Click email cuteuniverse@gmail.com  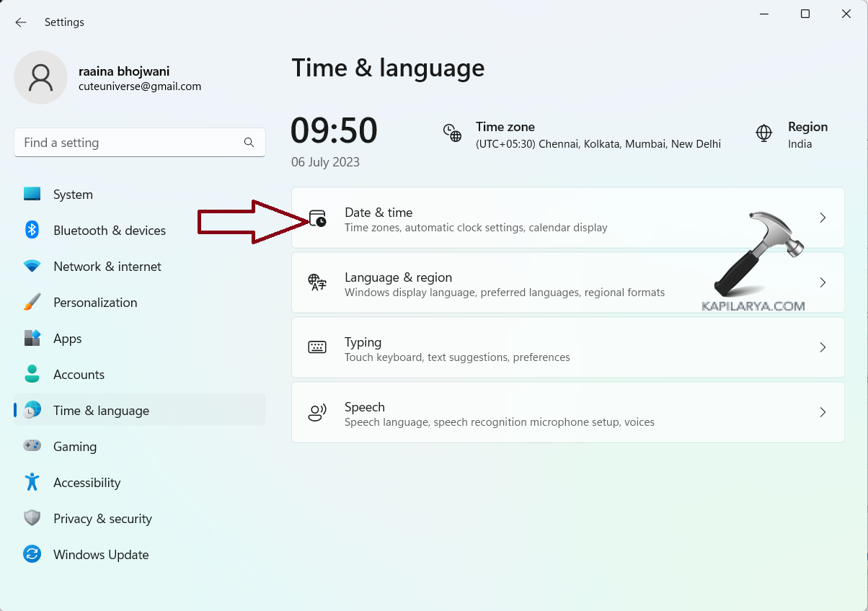pyautogui.click(x=140, y=86)
